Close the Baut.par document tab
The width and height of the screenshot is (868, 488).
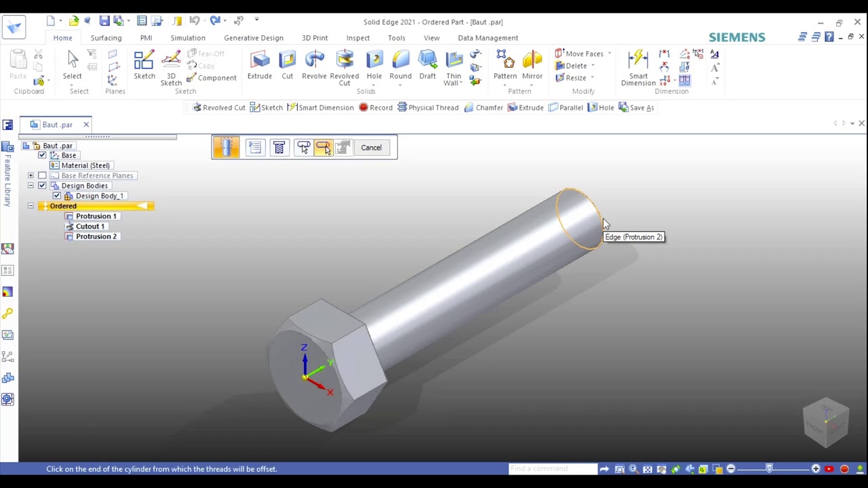tap(86, 125)
